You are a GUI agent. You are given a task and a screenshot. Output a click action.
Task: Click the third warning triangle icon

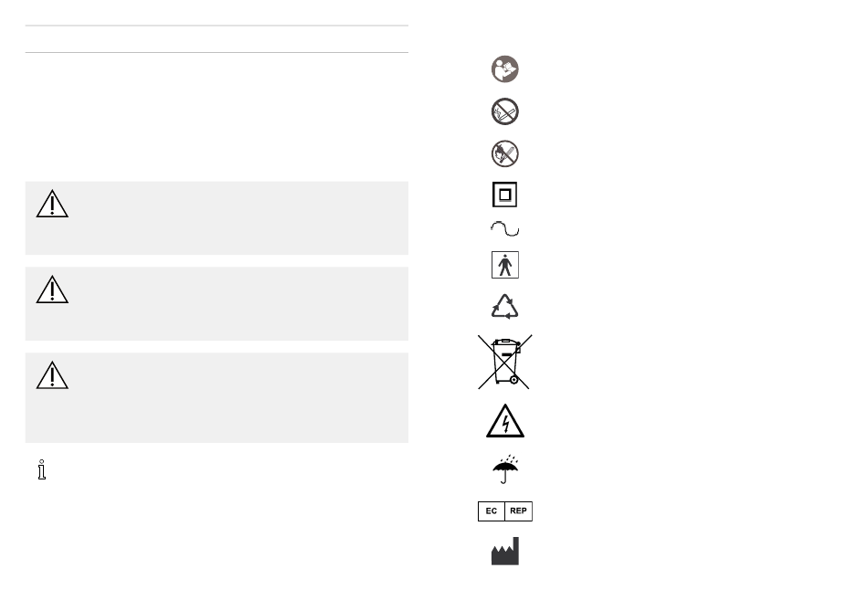52,375
